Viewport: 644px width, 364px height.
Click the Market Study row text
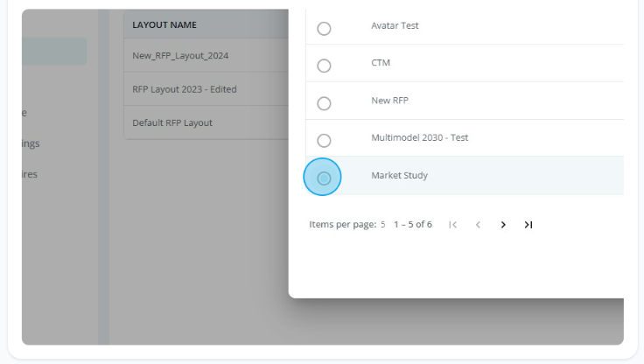coord(400,175)
